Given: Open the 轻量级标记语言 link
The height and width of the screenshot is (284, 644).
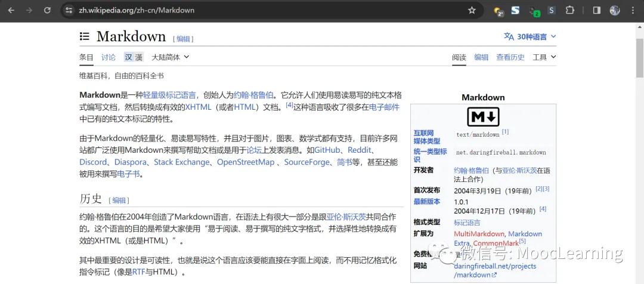Looking at the screenshot, I should pyautogui.click(x=169, y=95).
